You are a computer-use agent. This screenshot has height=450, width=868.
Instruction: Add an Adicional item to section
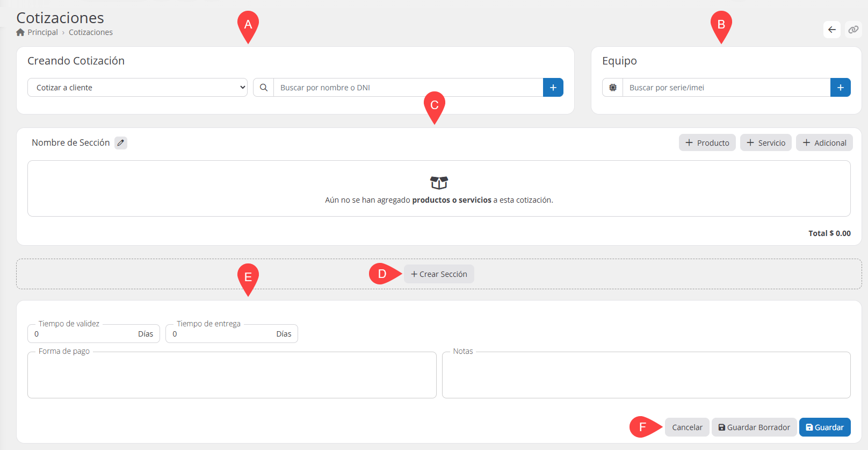click(x=824, y=143)
